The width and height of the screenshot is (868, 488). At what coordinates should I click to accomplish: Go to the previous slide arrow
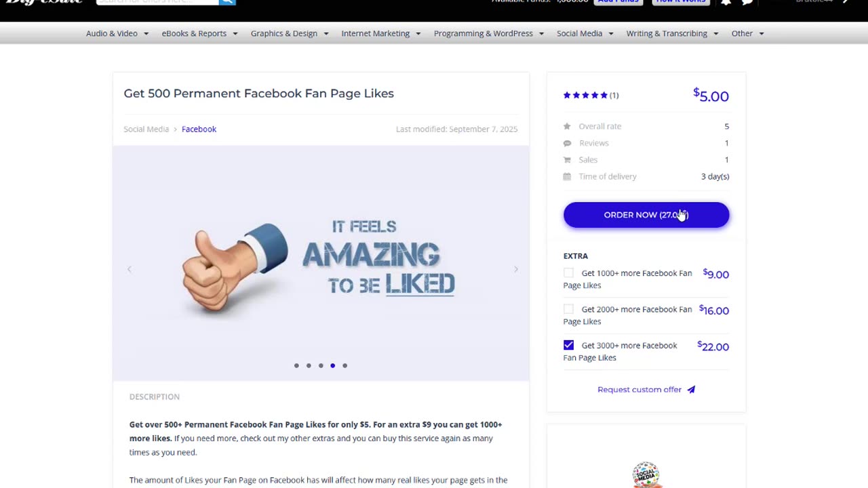click(x=129, y=269)
